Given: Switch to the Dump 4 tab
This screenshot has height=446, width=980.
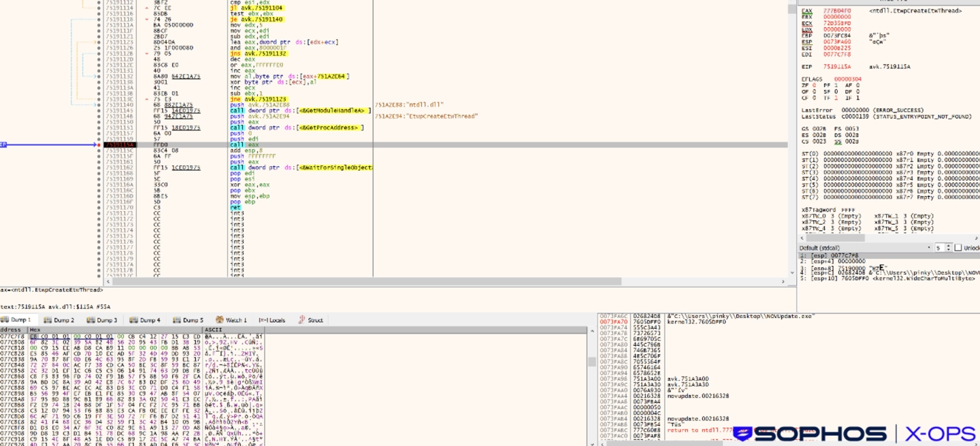Looking at the screenshot, I should (144, 320).
